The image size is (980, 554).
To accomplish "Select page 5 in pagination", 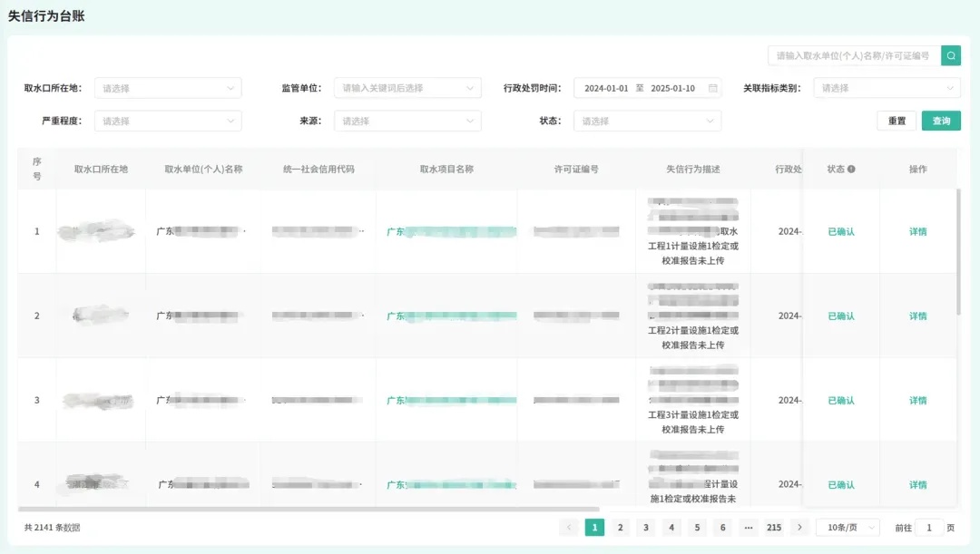I will (697, 527).
